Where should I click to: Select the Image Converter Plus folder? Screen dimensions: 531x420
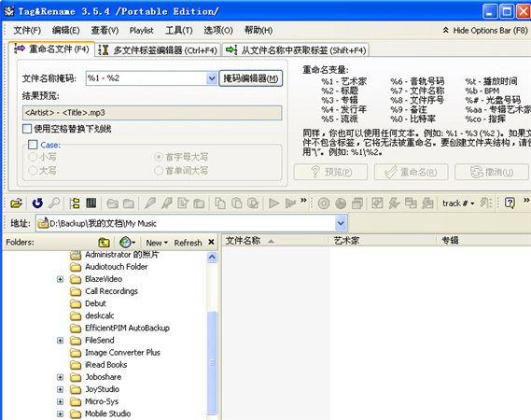point(122,353)
